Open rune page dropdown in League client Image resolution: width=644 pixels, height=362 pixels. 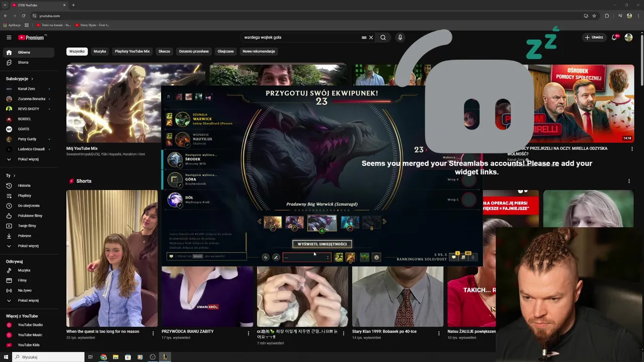coord(307,257)
